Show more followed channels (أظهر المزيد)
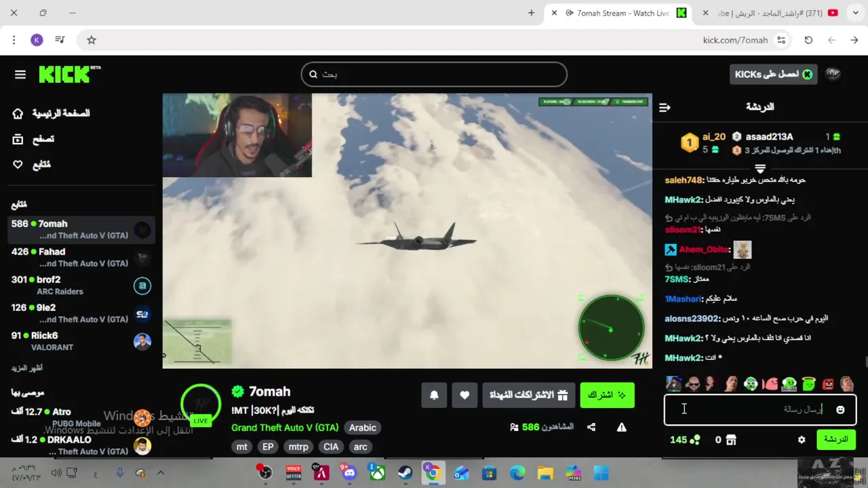This screenshot has width=868, height=488. 26,368
